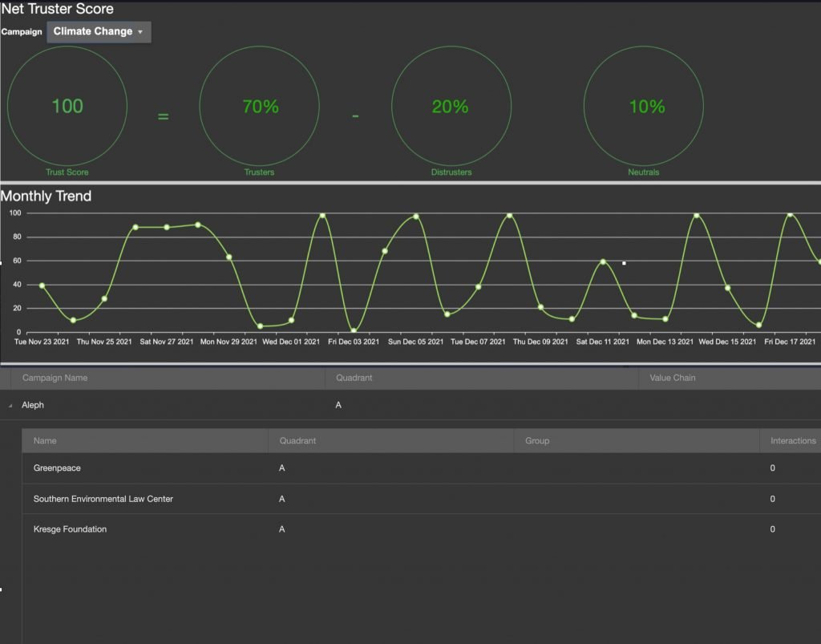Click the Thu Dec 09 2021 axis label
Viewport: 821px width, 644px height.
tap(540, 342)
